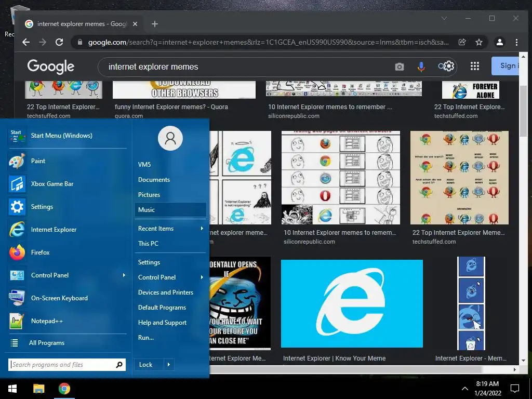Click the Google Sign in button
The width and height of the screenshot is (532, 399).
505,66
